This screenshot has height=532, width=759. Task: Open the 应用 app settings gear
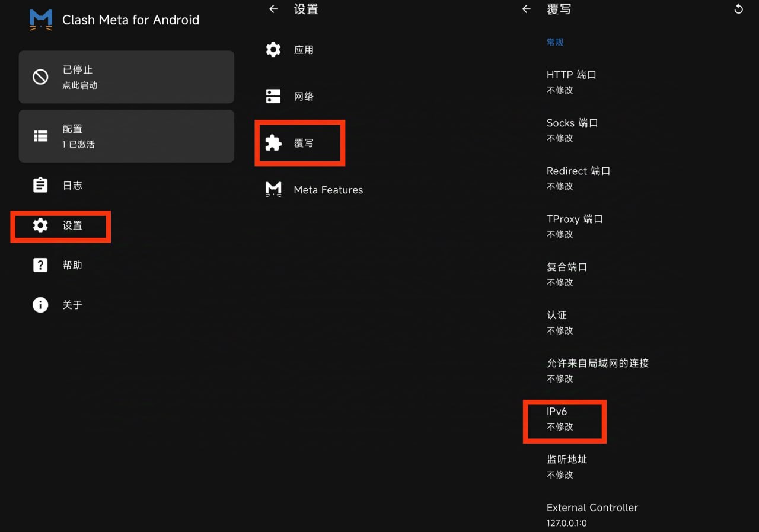click(273, 49)
